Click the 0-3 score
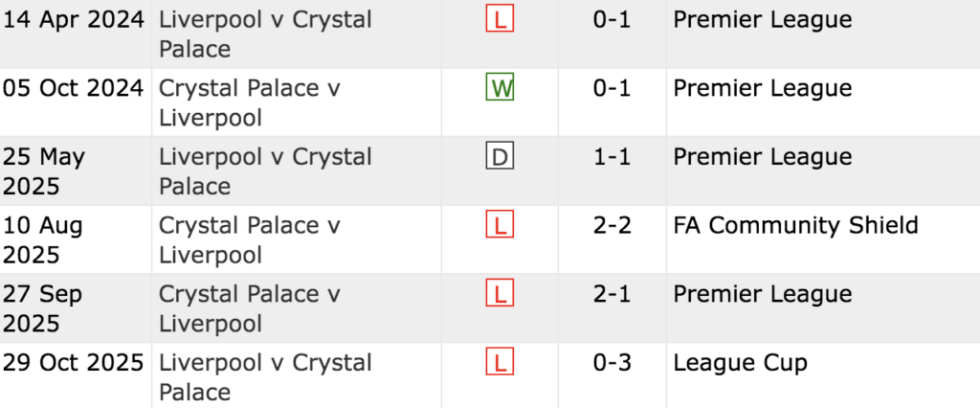980x408 pixels. (x=612, y=363)
